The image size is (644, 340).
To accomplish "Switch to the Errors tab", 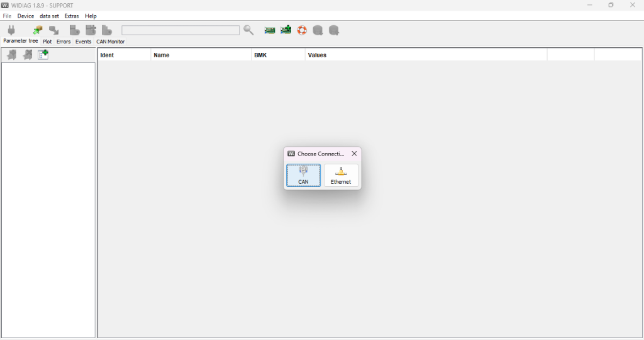I will [64, 42].
